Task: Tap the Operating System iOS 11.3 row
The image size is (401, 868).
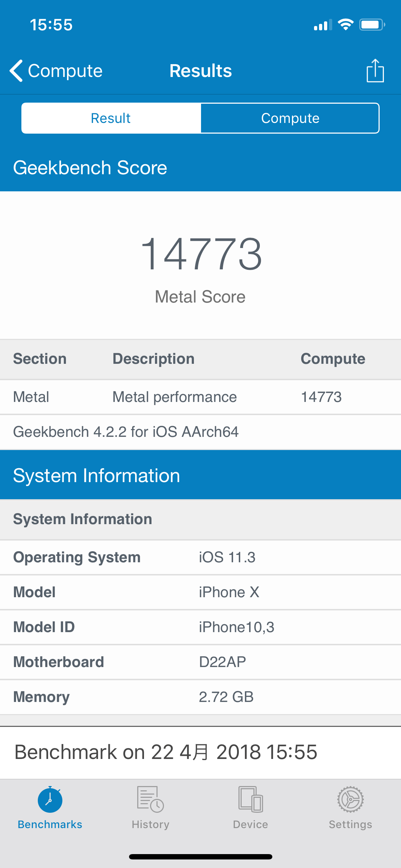Action: click(200, 557)
